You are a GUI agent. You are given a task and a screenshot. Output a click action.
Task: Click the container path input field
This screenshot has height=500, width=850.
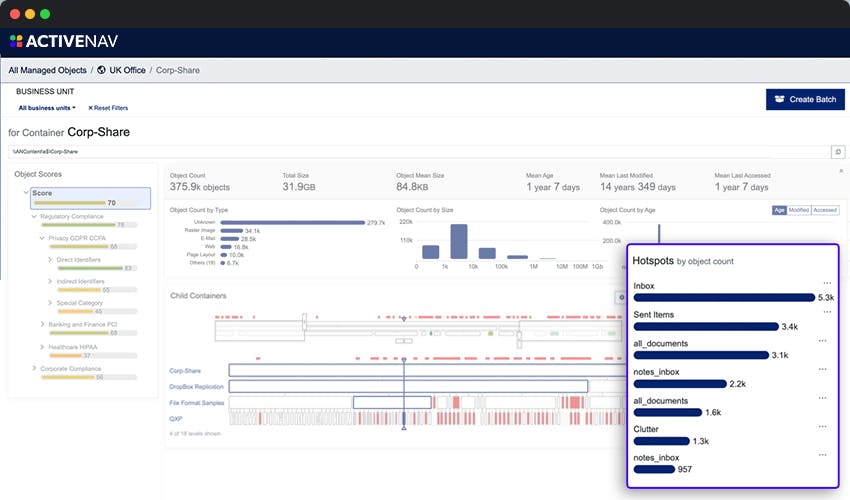[418, 151]
